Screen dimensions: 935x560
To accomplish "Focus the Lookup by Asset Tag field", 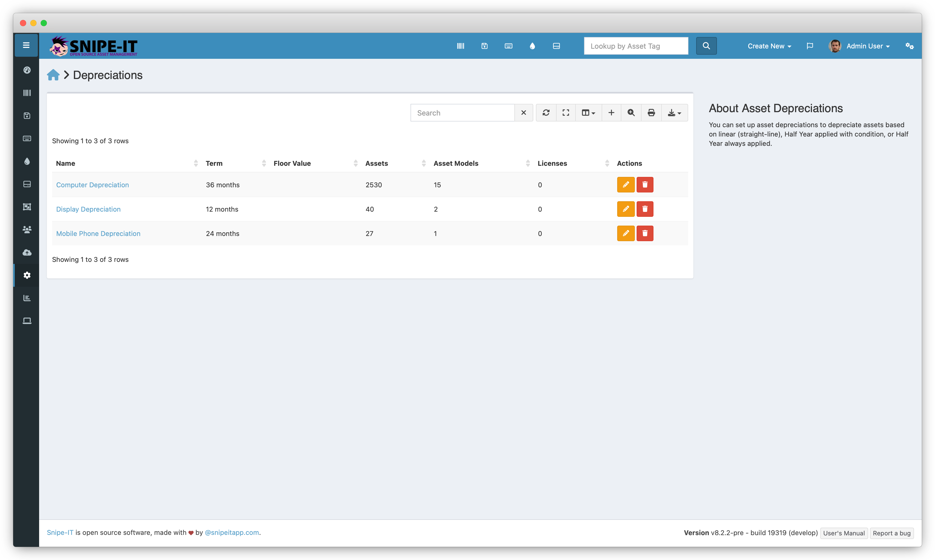I will 636,46.
